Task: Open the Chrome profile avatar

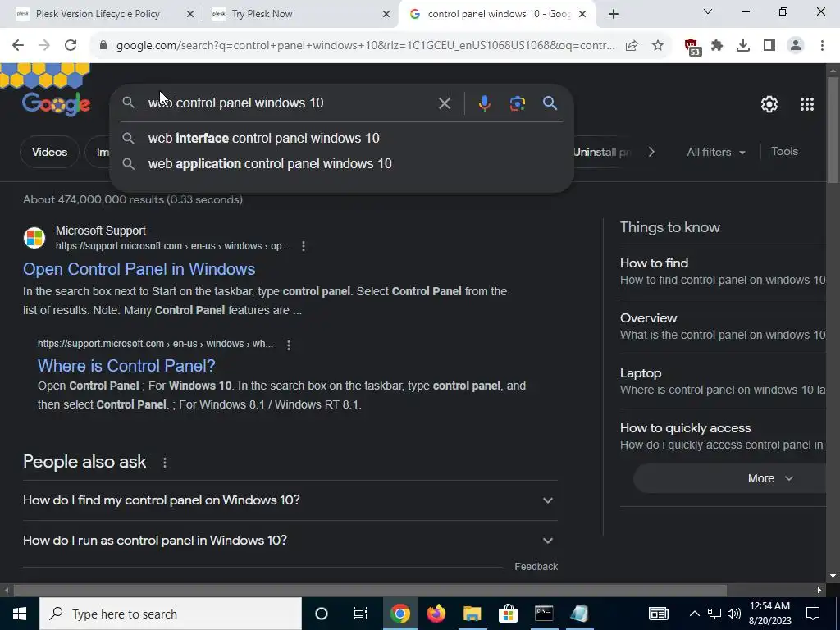Action: (x=796, y=46)
